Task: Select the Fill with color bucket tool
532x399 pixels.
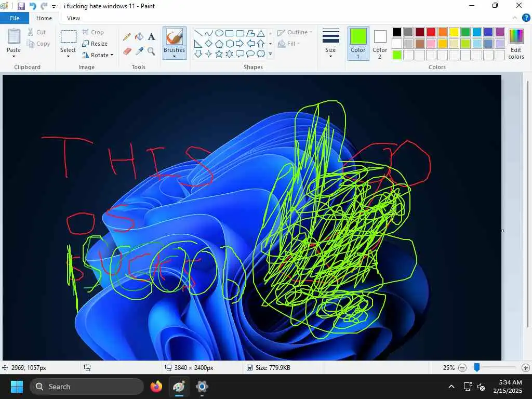Action: pyautogui.click(x=139, y=37)
